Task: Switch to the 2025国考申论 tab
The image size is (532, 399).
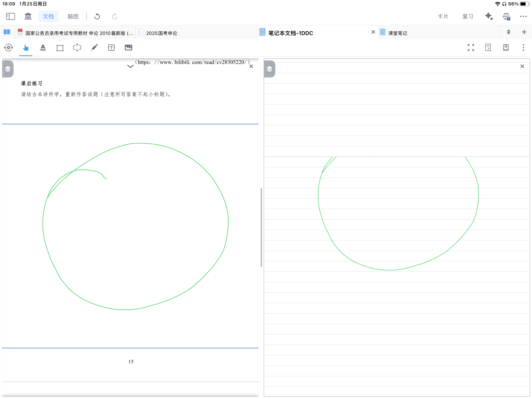Action: (x=162, y=33)
